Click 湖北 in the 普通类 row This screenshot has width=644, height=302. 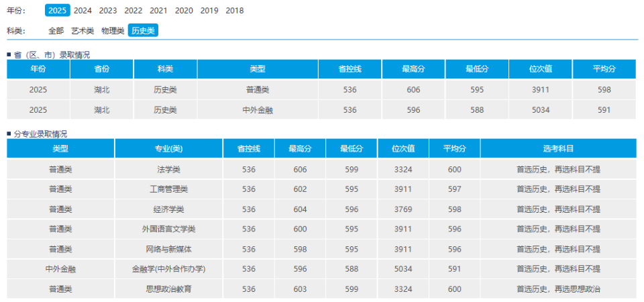coord(102,89)
